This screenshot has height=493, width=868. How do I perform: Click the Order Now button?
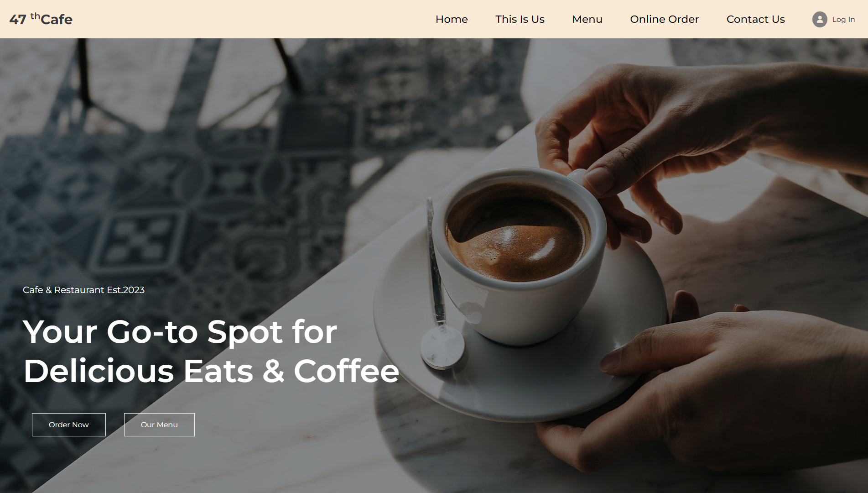[x=69, y=425]
